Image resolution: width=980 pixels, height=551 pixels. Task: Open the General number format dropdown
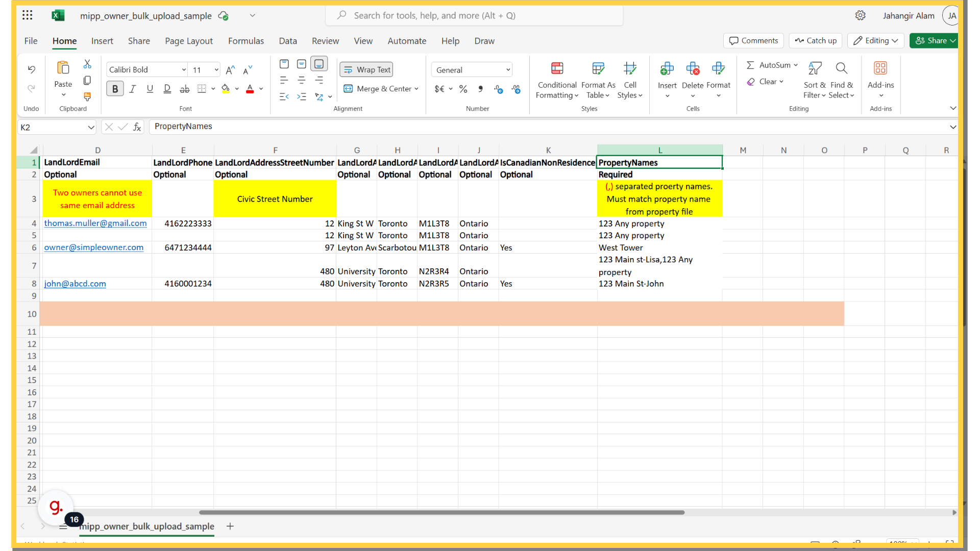tap(472, 70)
